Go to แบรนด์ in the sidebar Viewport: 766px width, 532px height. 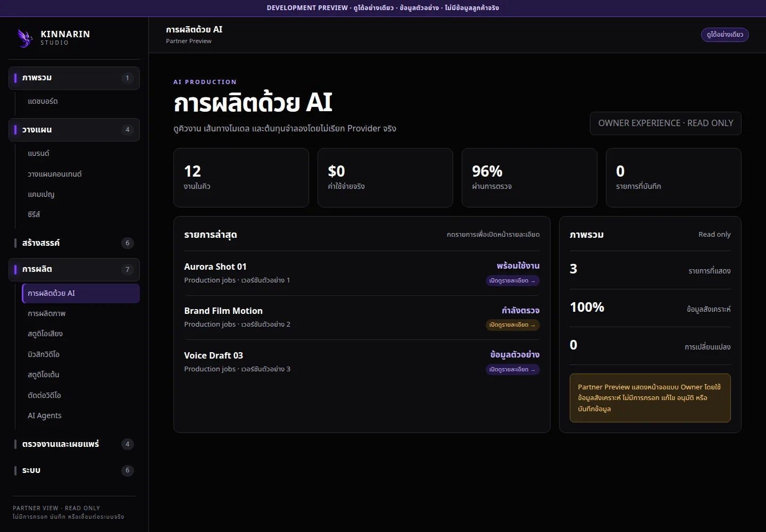[x=80, y=153]
